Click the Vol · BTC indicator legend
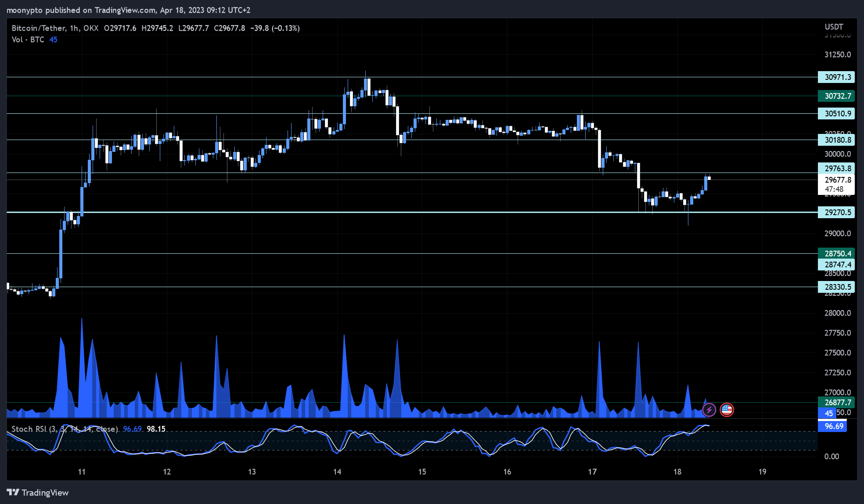The height and width of the screenshot is (504, 864). click(x=28, y=40)
